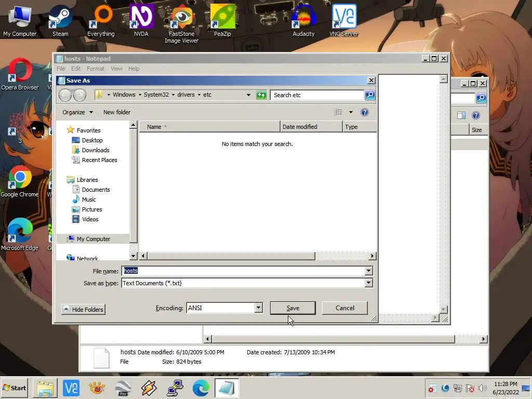Open the File name dropdown arrow
This screenshot has width=532, height=399.
[368, 271]
